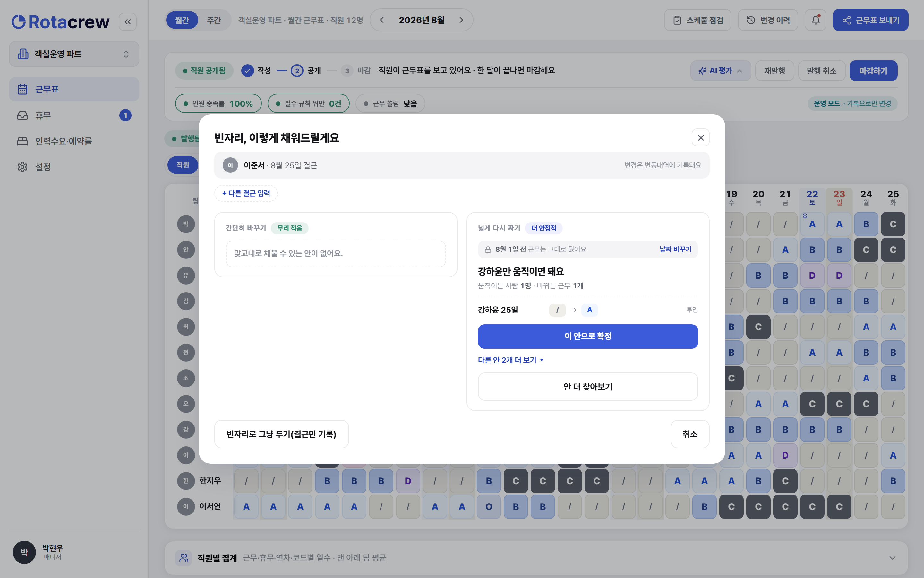
Task: Click the day 22 토 column header
Action: click(x=812, y=197)
